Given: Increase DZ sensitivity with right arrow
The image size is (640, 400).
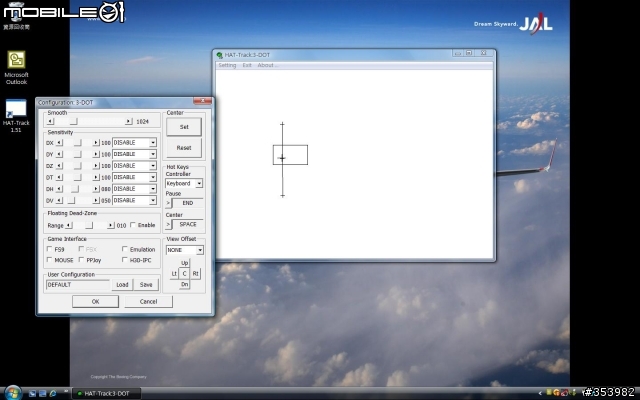Looking at the screenshot, I should [96, 166].
